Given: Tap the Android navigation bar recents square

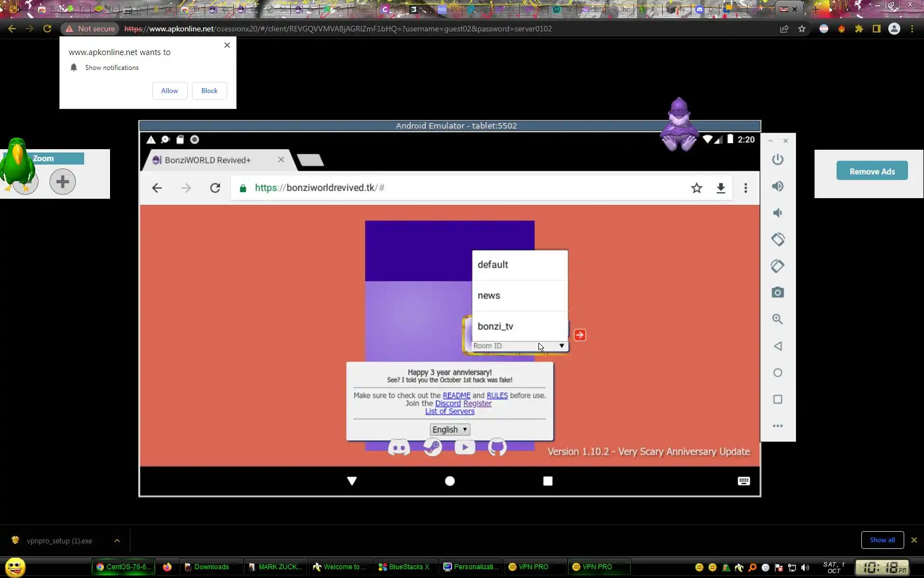Looking at the screenshot, I should pyautogui.click(x=548, y=481).
